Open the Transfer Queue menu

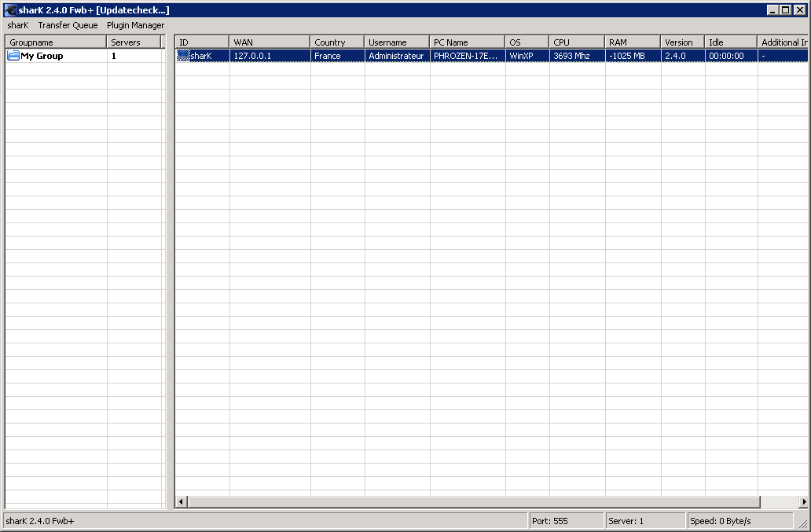point(68,25)
